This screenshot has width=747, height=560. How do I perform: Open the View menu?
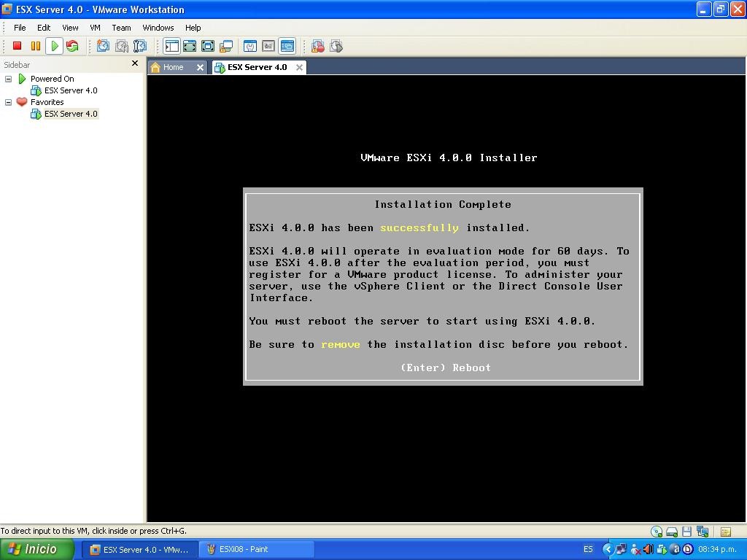[x=70, y=28]
